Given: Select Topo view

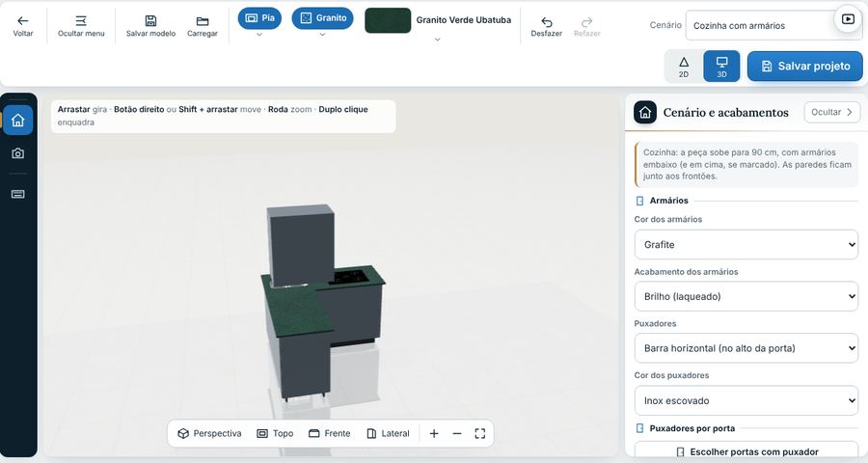Looking at the screenshot, I should pos(275,433).
